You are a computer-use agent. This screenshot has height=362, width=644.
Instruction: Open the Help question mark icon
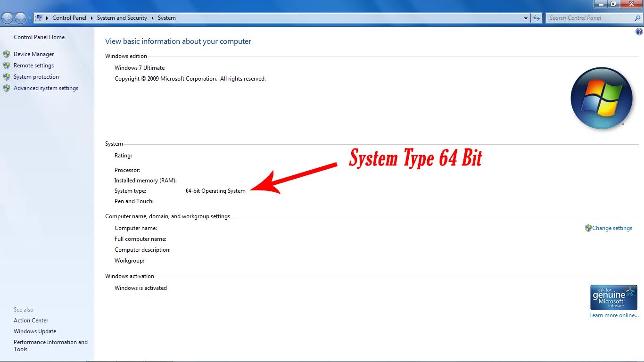[639, 32]
